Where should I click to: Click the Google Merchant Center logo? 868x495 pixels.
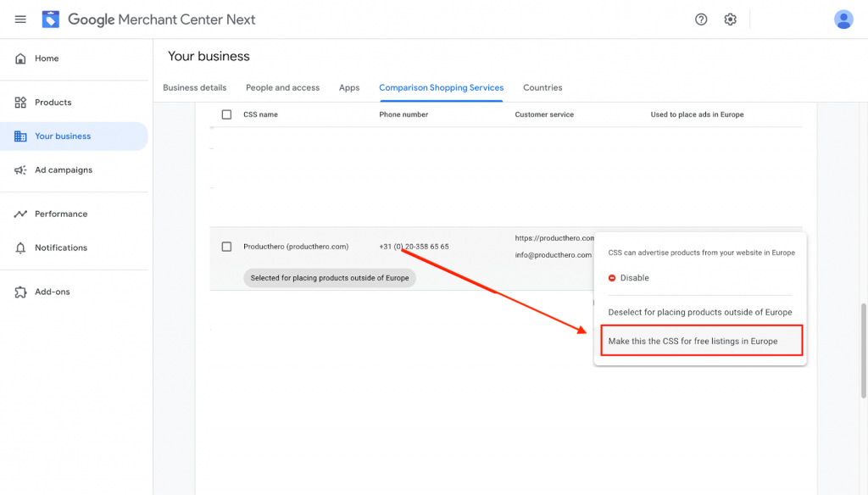50,19
